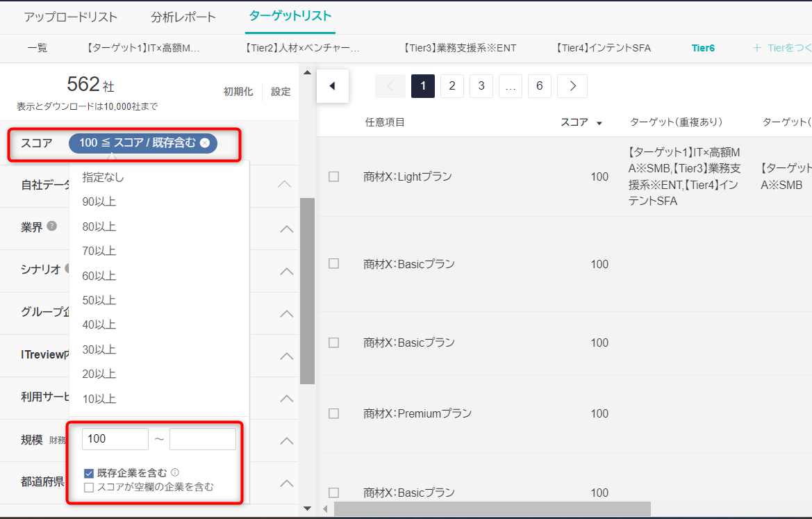Click the maximum score input field

202,439
